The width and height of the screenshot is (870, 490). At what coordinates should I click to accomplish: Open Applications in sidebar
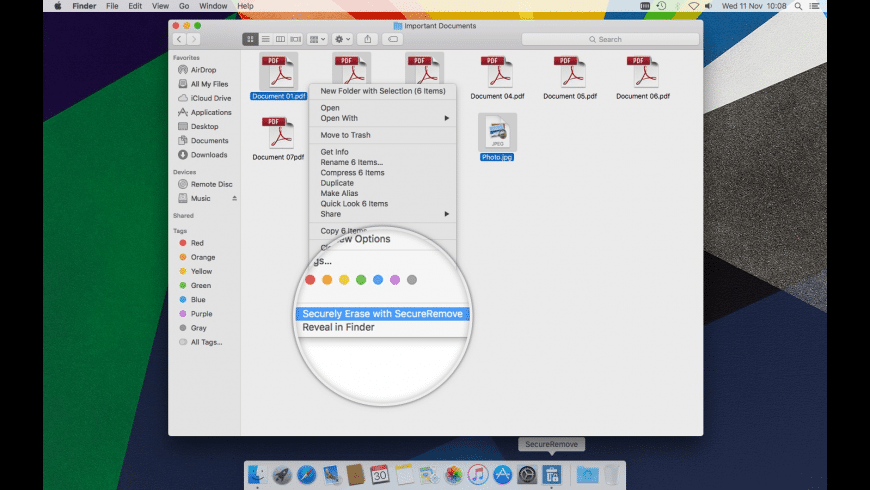click(x=204, y=112)
